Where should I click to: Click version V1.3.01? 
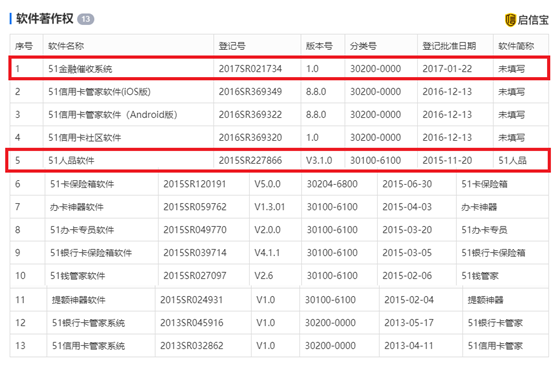point(269,207)
